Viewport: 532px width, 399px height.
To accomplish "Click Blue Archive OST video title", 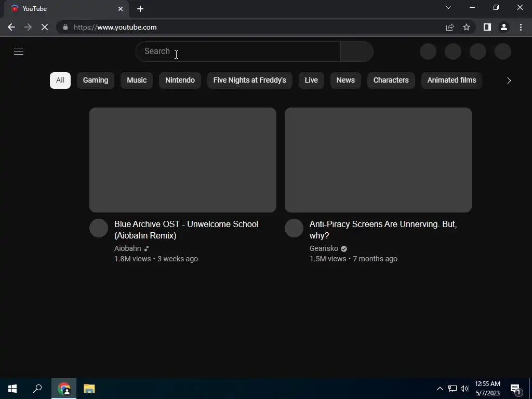I will (187, 230).
